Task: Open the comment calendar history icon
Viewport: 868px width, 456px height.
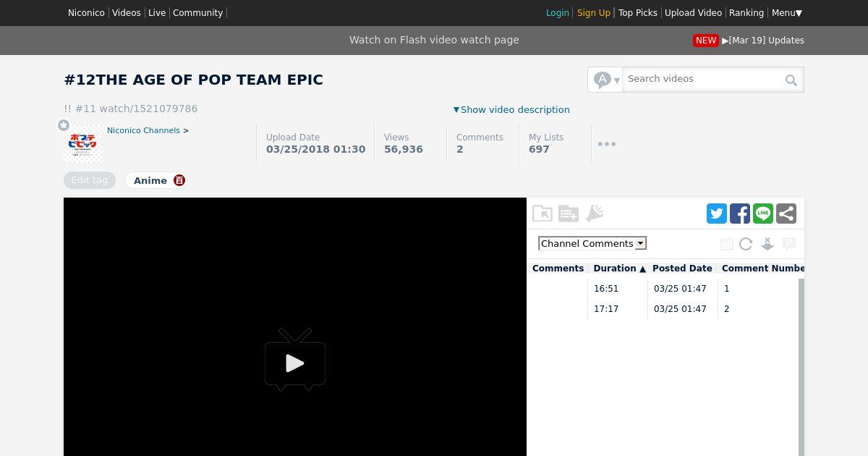Action: pos(727,244)
